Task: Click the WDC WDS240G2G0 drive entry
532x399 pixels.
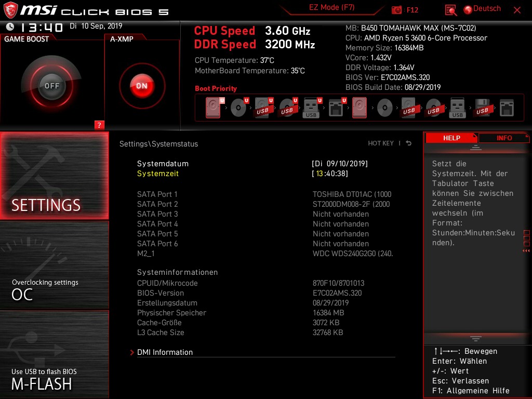Action: click(x=353, y=254)
